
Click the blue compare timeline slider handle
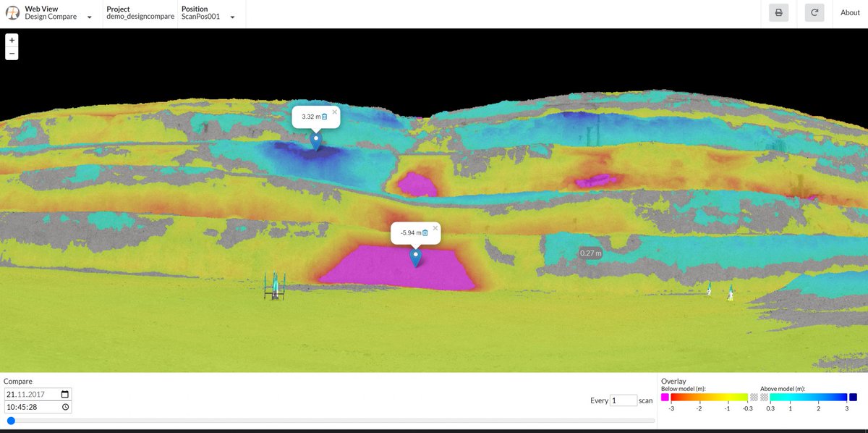click(x=12, y=420)
